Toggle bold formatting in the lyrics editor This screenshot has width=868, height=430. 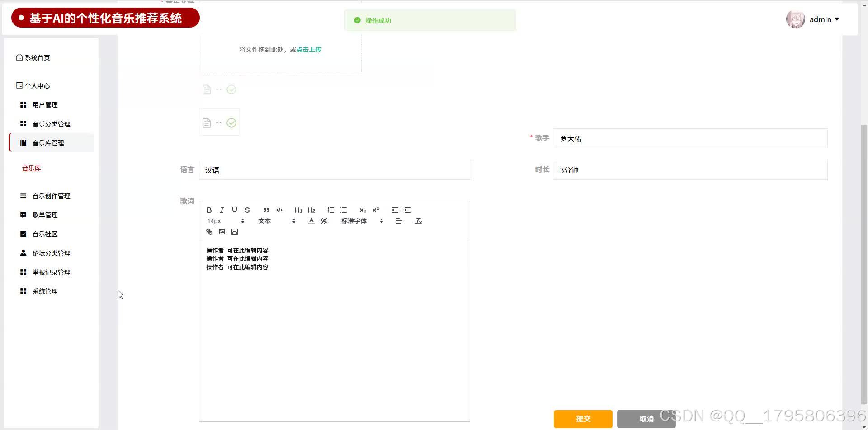[x=209, y=210]
